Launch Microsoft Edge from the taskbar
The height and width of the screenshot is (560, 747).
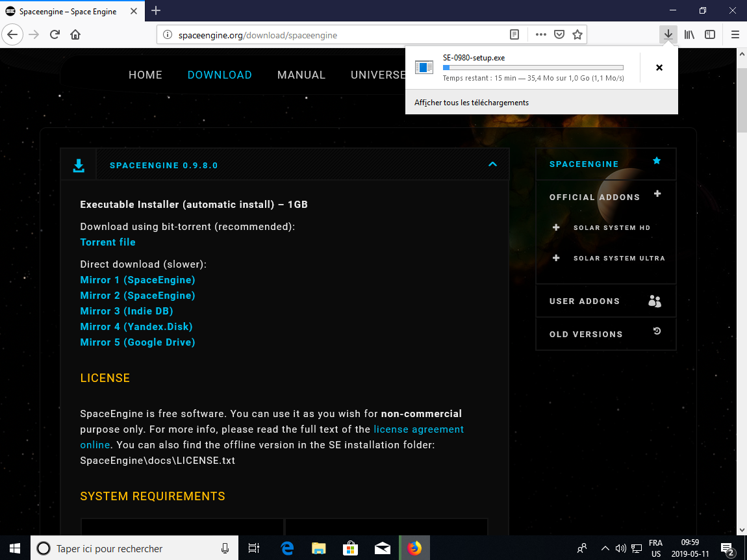click(x=287, y=548)
